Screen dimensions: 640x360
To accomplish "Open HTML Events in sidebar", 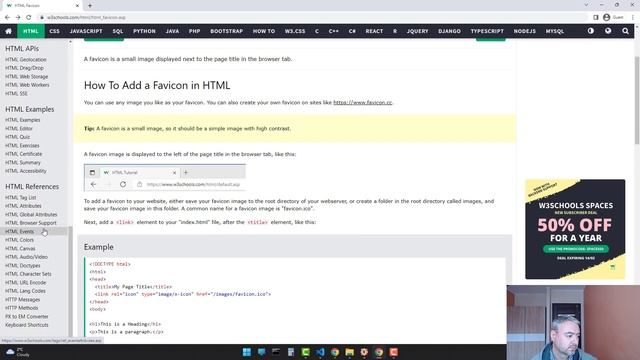I will [x=19, y=231].
